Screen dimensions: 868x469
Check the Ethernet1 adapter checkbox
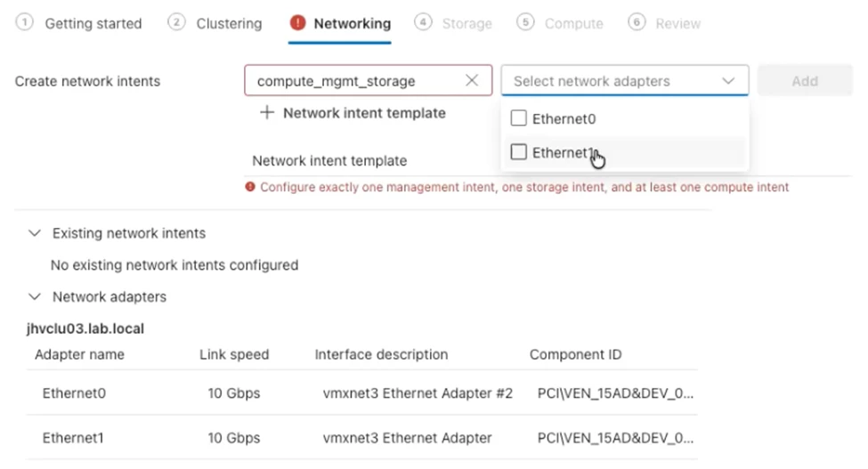519,152
